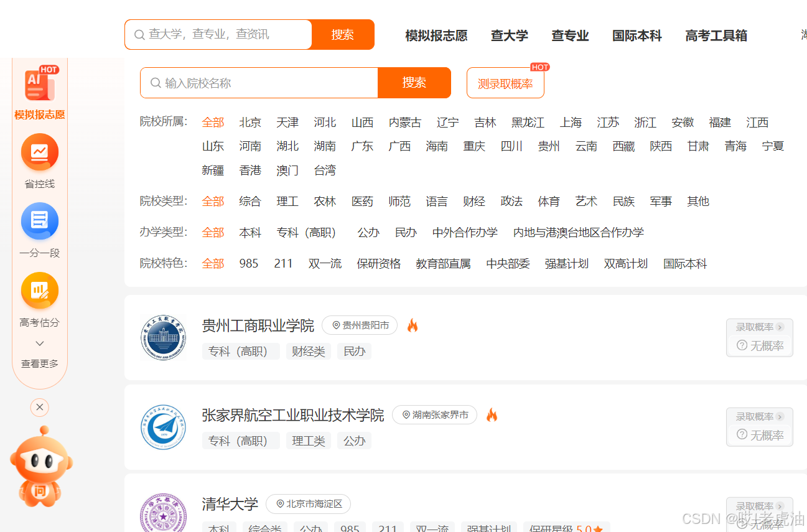Click the 测录取概率 button
Viewport: 807px width, 532px height.
pos(505,83)
